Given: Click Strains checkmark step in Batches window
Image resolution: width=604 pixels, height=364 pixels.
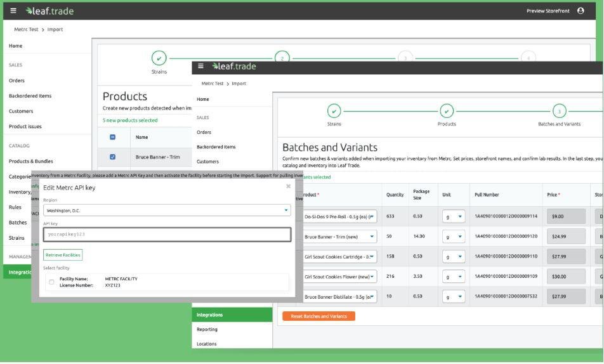Looking at the screenshot, I should (334, 111).
